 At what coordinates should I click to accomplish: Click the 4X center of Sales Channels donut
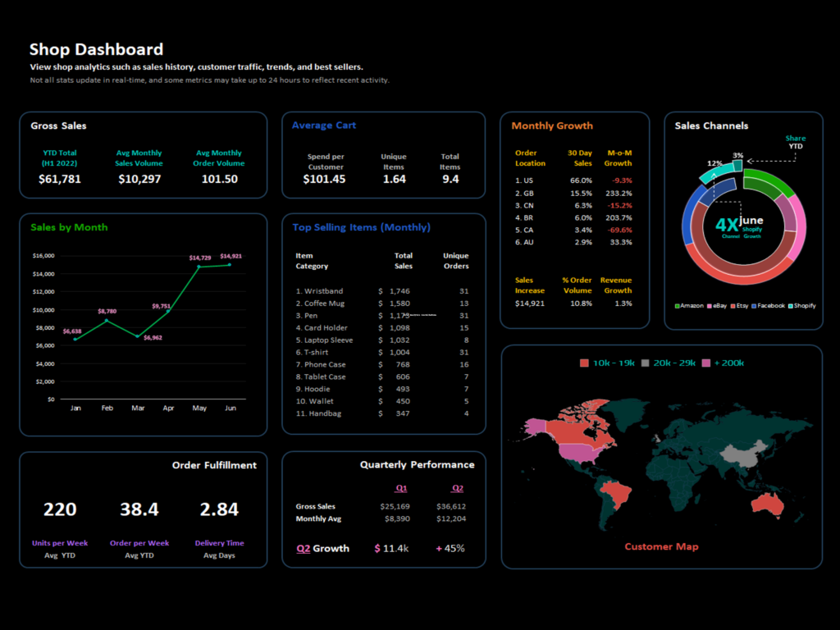click(727, 225)
